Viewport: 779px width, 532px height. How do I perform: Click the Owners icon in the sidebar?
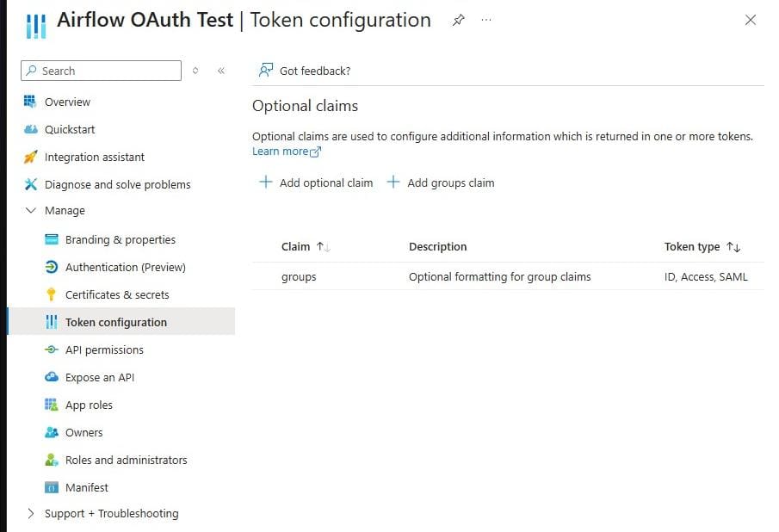(x=53, y=432)
